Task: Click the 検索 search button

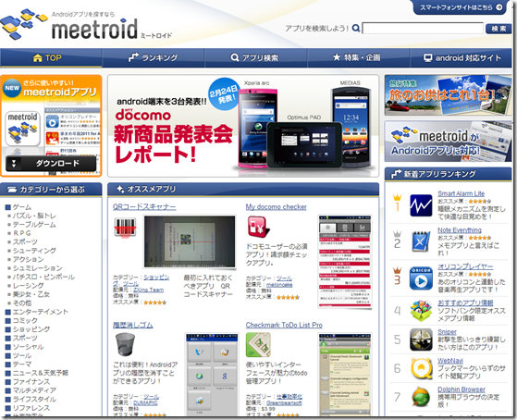Action: coord(499,29)
